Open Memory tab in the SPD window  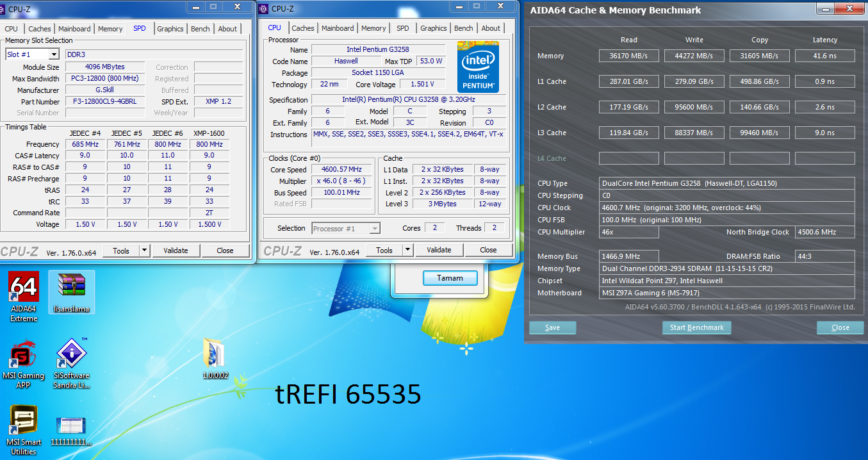point(110,29)
